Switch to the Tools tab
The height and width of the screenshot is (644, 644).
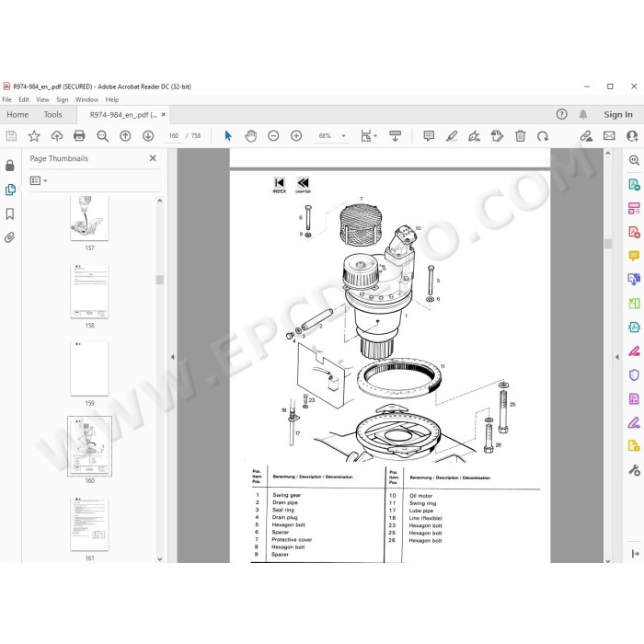point(53,115)
